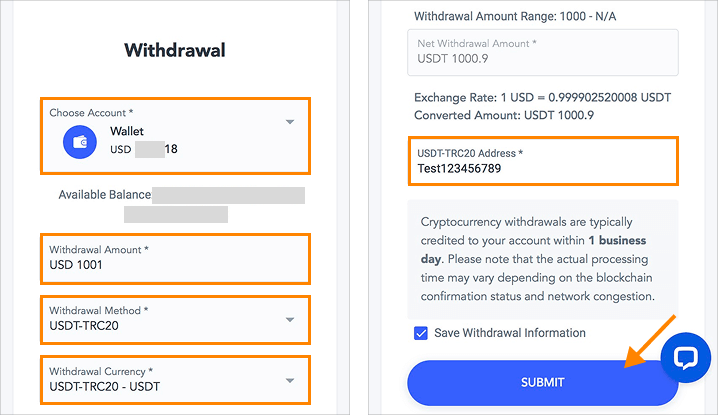Screen dimensions: 718x415
Task: Open the Withdrawal Method dropdown arrow
Action: click(290, 320)
